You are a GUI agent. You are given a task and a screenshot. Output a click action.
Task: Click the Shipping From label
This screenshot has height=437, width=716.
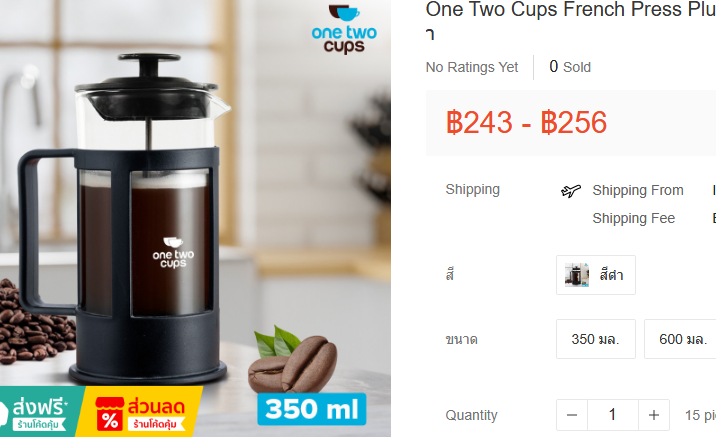point(637,190)
